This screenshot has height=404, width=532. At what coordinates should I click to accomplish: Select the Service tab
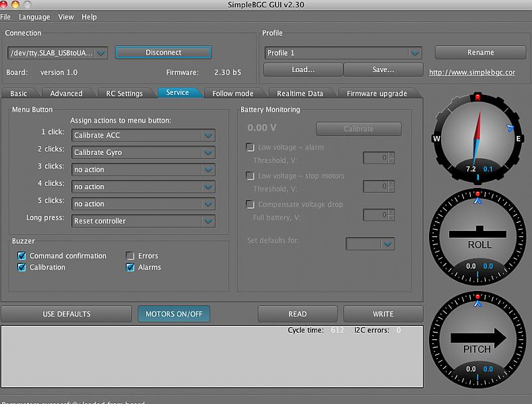(178, 93)
